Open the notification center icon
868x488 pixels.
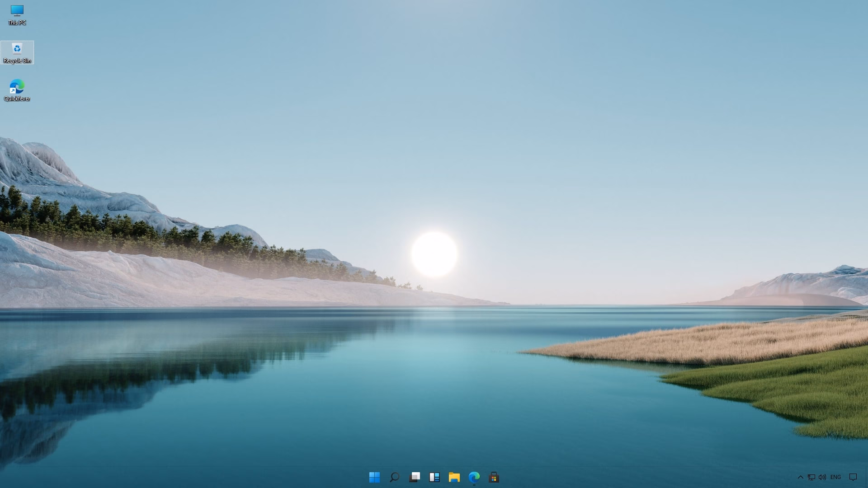[853, 477]
